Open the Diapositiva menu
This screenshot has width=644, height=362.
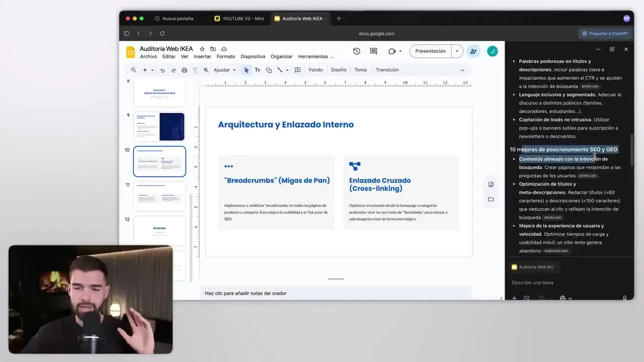[253, 57]
